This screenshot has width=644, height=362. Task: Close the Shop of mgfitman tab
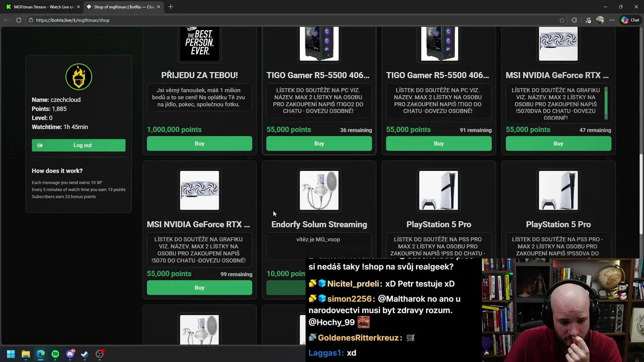click(159, 7)
